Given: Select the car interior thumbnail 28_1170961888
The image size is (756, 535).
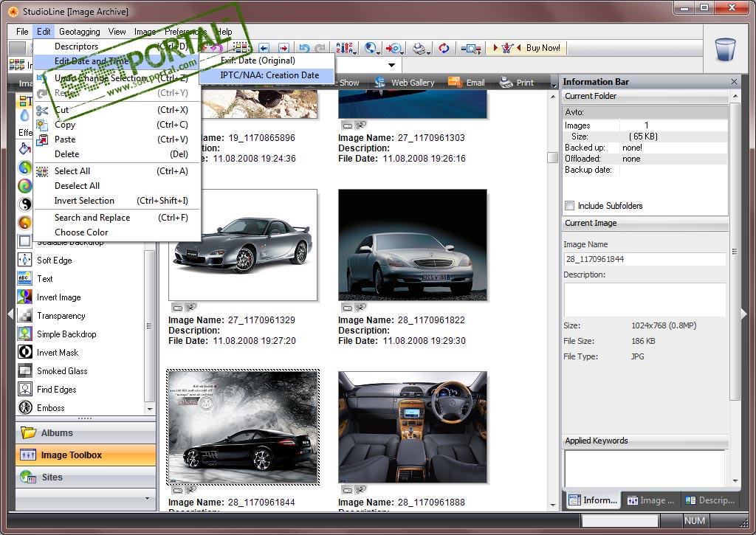Looking at the screenshot, I should (x=413, y=427).
